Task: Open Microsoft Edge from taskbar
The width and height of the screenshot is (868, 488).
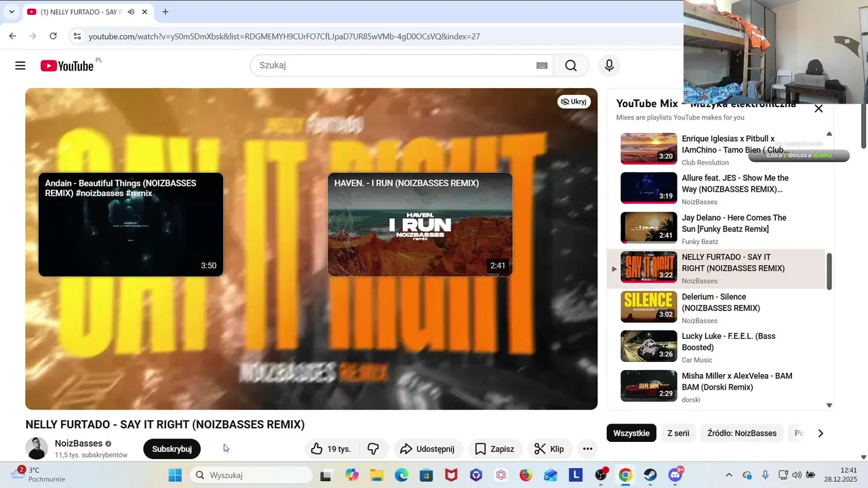Action: (x=401, y=475)
